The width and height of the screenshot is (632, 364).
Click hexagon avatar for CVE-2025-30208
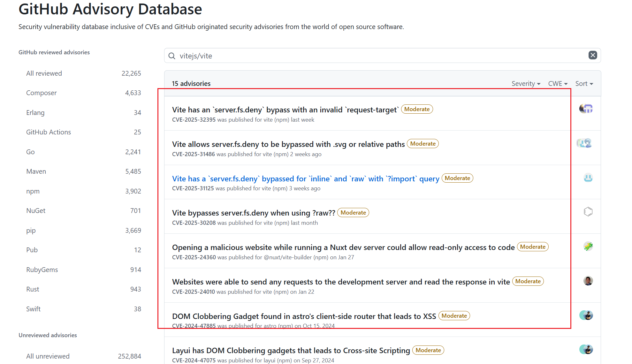(x=588, y=212)
